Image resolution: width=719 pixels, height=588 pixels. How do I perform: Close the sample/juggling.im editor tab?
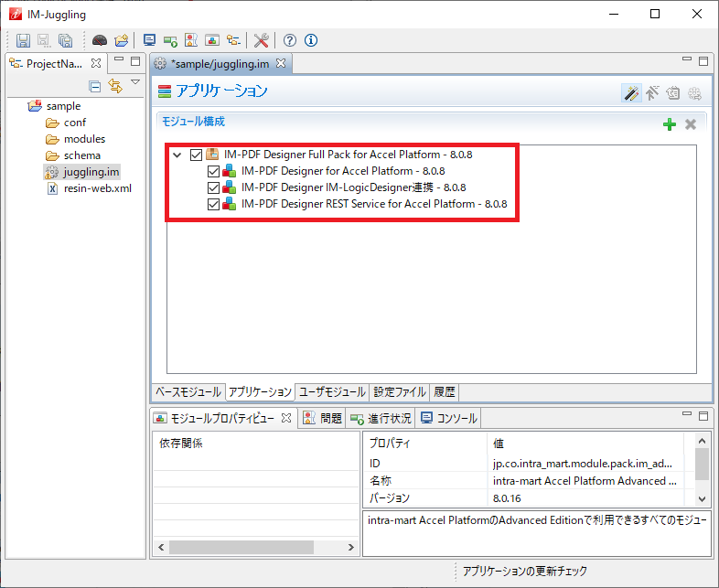pyautogui.click(x=281, y=63)
